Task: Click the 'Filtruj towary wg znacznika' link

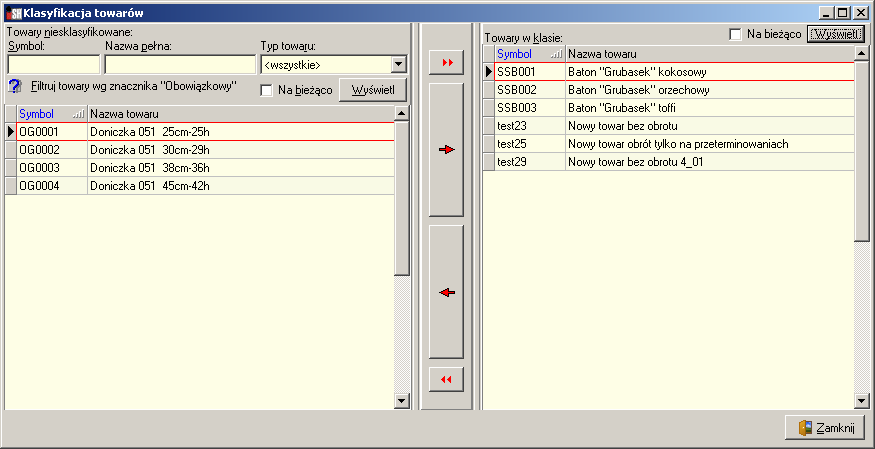Action: tap(134, 86)
